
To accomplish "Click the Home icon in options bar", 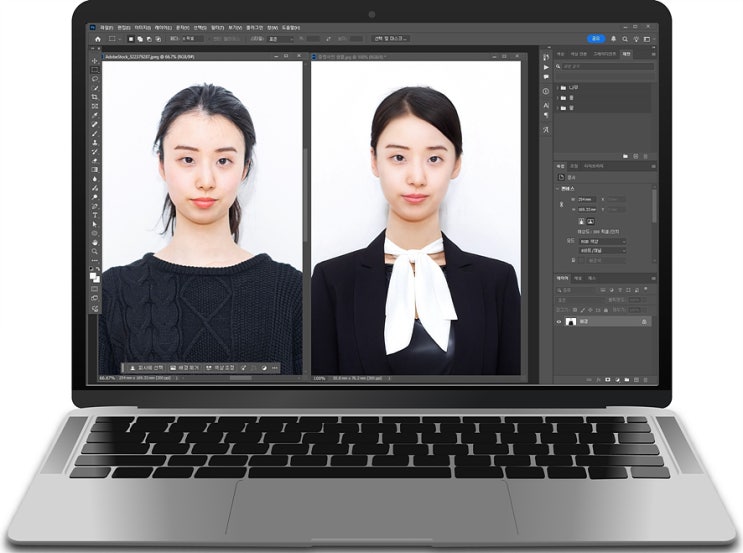I will (97, 39).
